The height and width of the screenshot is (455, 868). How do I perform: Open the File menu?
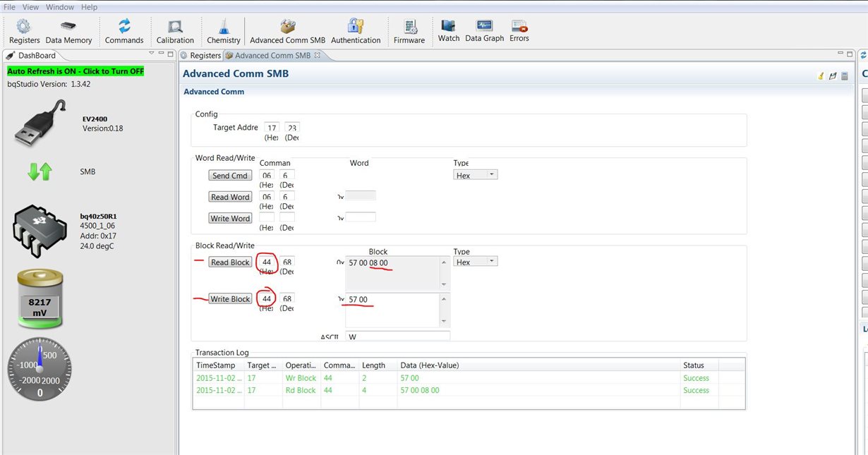click(x=10, y=7)
